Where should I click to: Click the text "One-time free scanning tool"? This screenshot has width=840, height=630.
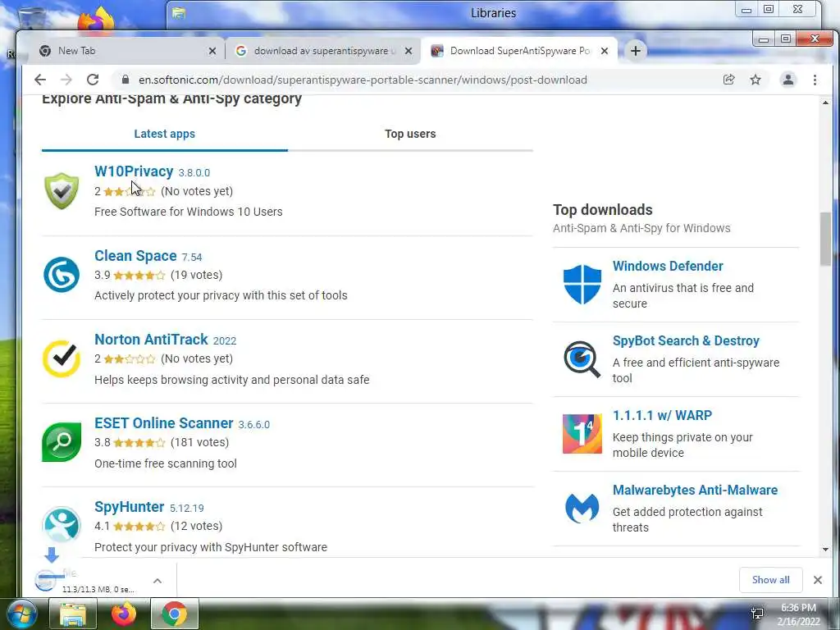click(166, 463)
